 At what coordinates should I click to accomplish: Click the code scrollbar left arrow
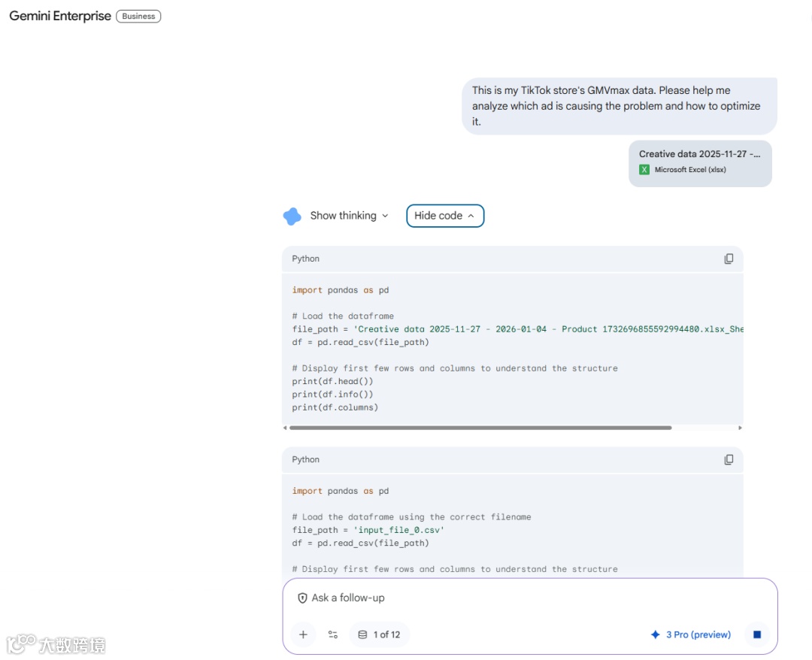(x=285, y=428)
